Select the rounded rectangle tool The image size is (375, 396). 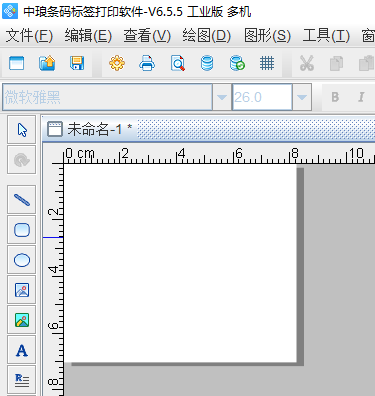click(x=22, y=230)
